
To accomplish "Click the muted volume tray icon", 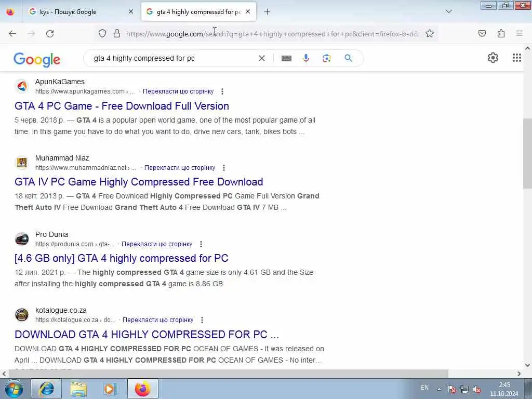I will 477,390.
